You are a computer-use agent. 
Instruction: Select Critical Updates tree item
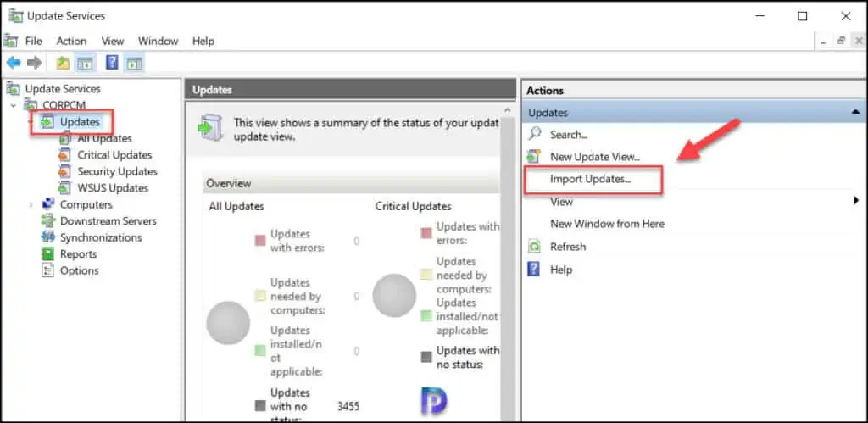[114, 155]
